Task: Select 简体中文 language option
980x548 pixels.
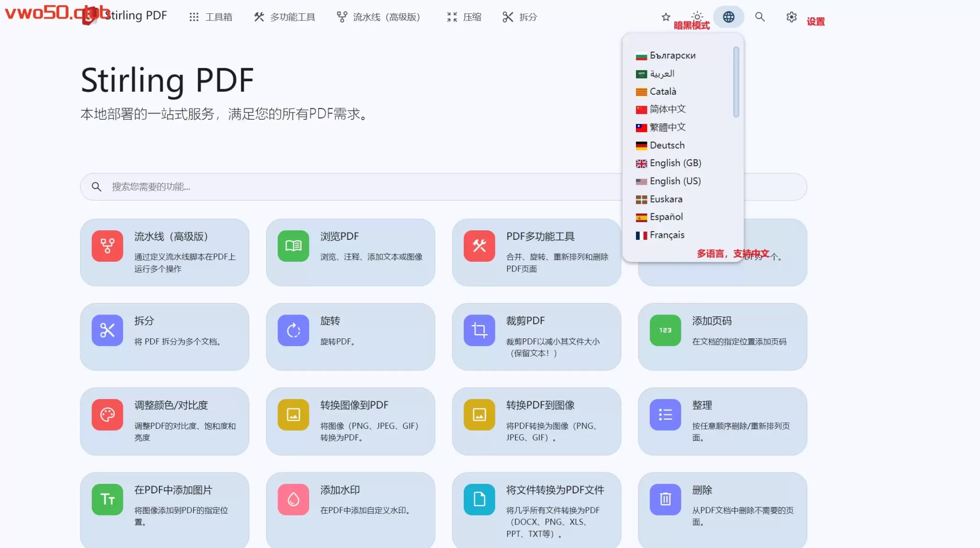Action: 667,110
